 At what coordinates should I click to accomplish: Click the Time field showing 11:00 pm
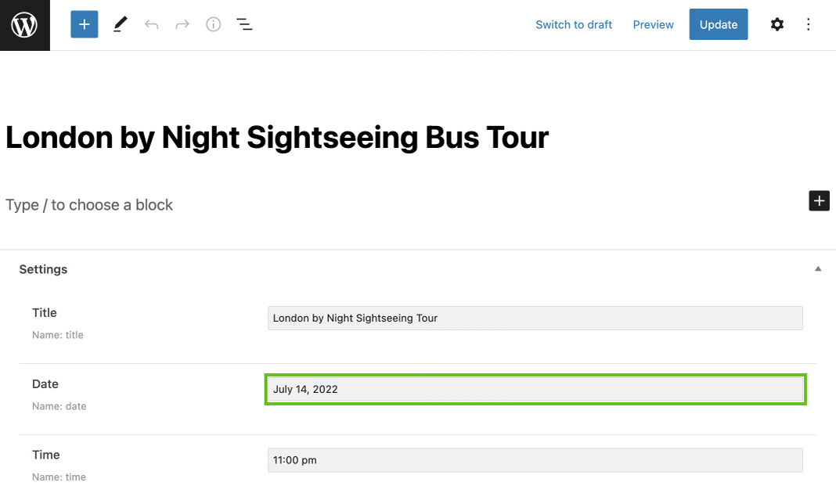coord(535,460)
